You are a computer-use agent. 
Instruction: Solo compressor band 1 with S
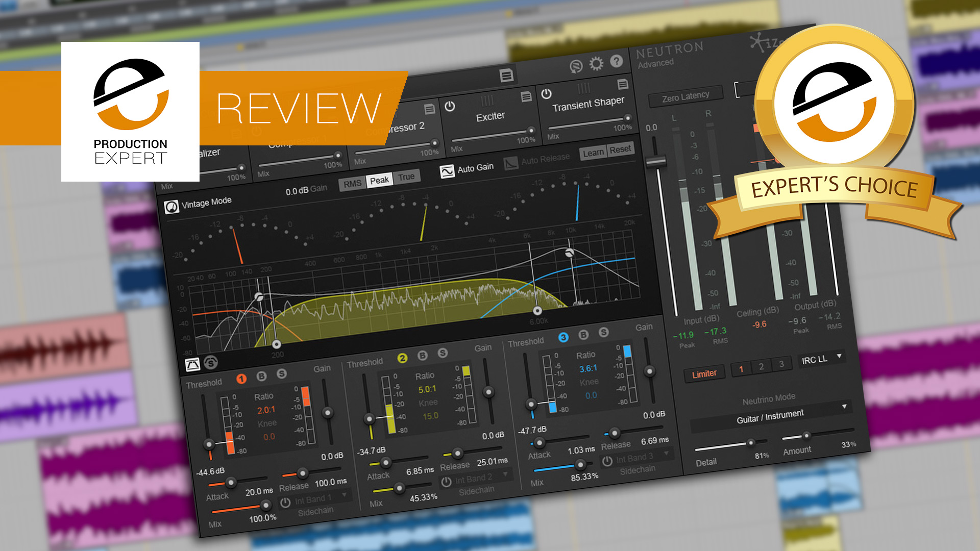pyautogui.click(x=281, y=373)
